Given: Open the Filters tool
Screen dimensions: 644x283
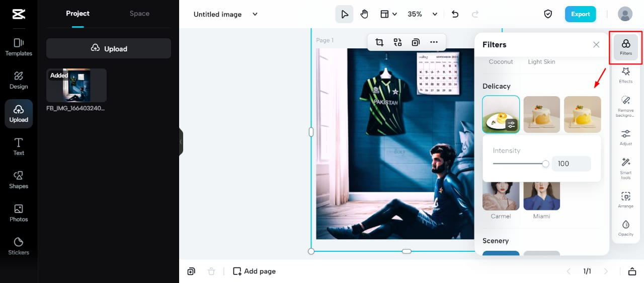Looking at the screenshot, I should (626, 47).
